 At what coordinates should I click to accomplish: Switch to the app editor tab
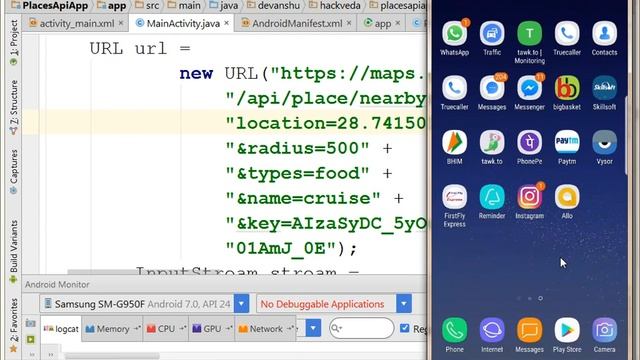(382, 23)
